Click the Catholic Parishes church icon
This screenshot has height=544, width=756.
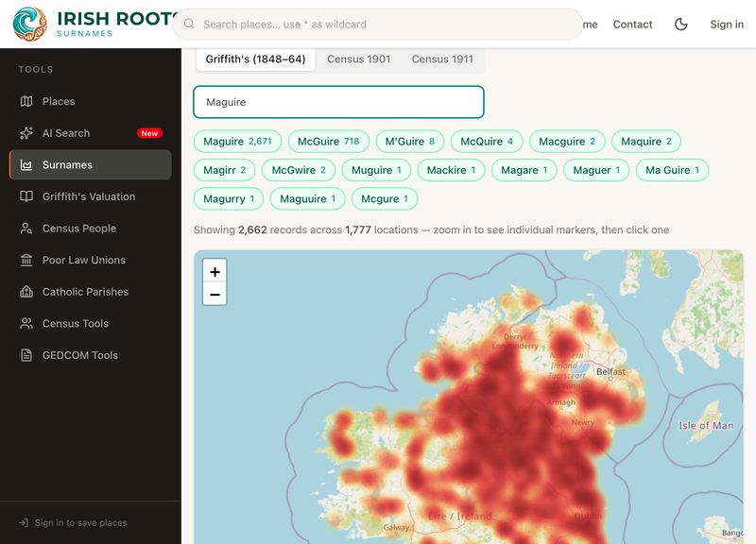click(x=26, y=292)
